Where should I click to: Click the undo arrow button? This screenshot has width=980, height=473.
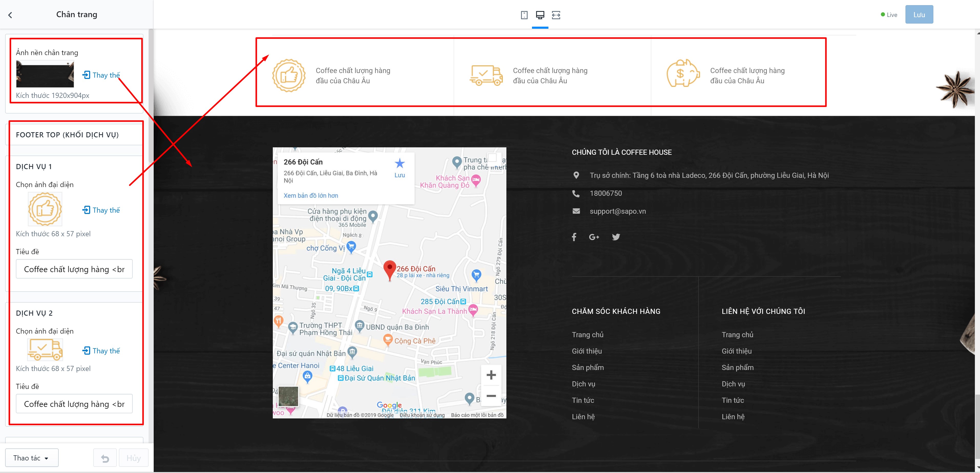[105, 458]
